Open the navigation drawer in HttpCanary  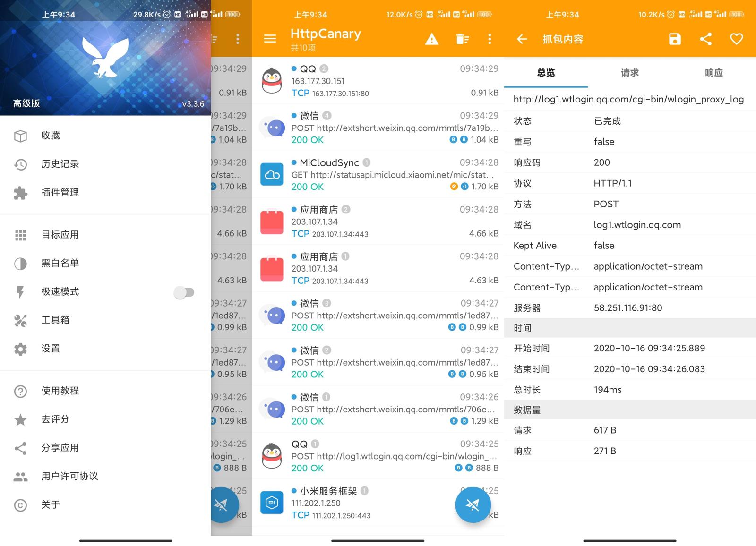point(270,39)
